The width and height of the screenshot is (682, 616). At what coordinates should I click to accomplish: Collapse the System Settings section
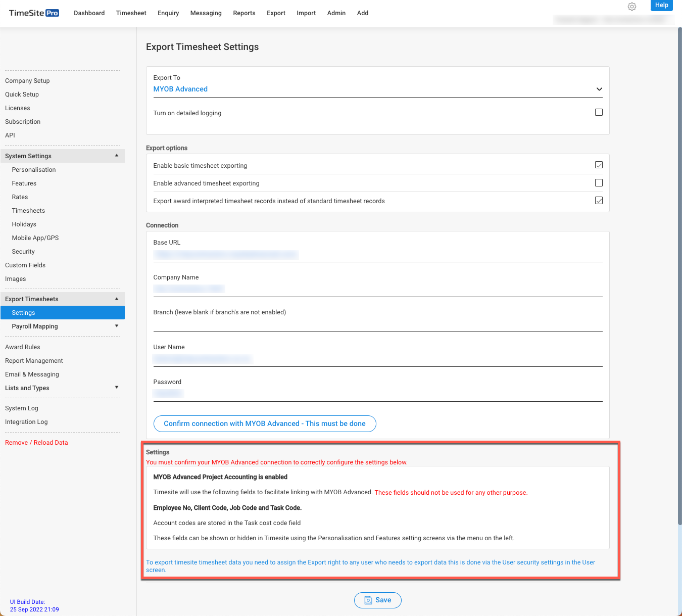(63, 156)
